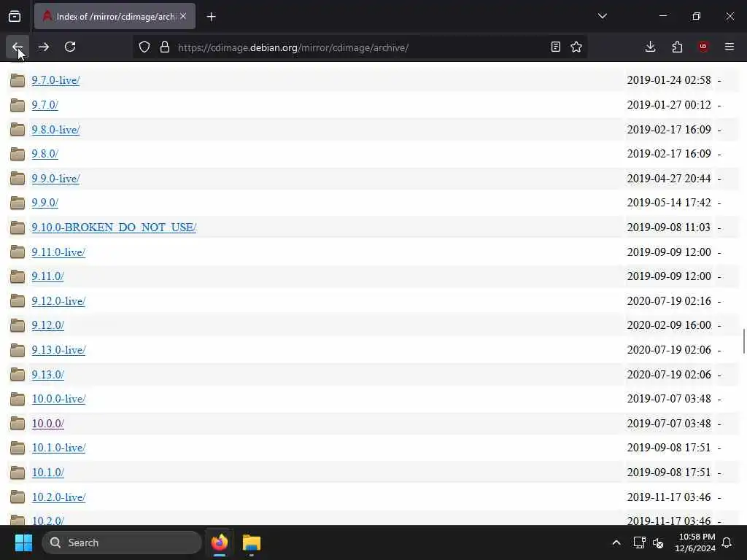Open the visited 10.0.0/ directory link
Viewport: 747px width, 560px height.
47,424
